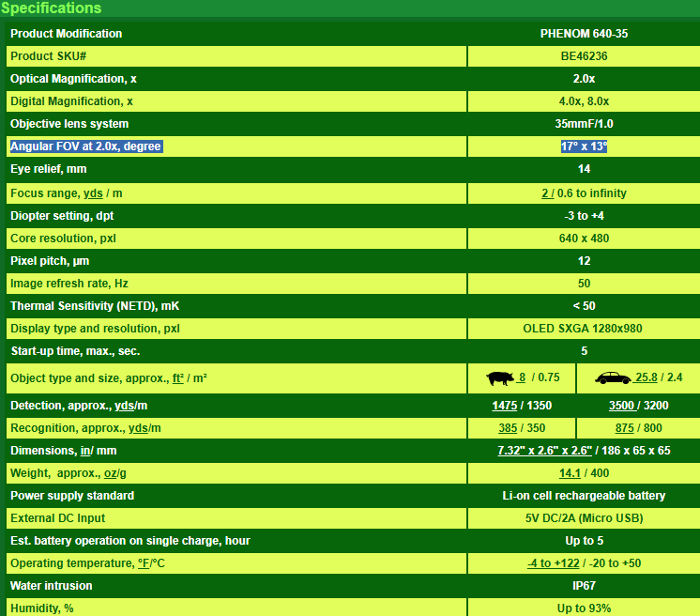This screenshot has height=616, width=700.
Task: Click the yds link in Detection row
Action: (x=125, y=406)
